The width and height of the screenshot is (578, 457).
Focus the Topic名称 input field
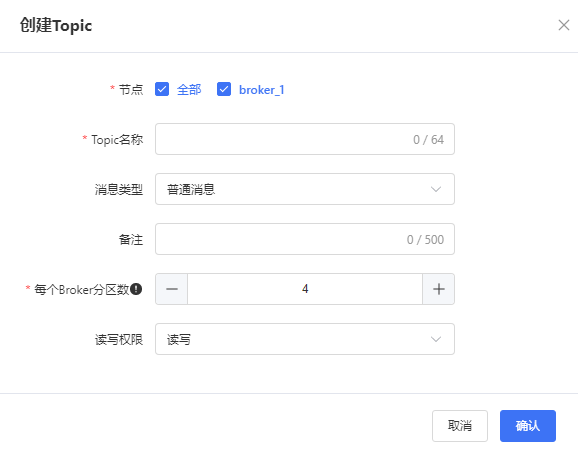(305, 139)
